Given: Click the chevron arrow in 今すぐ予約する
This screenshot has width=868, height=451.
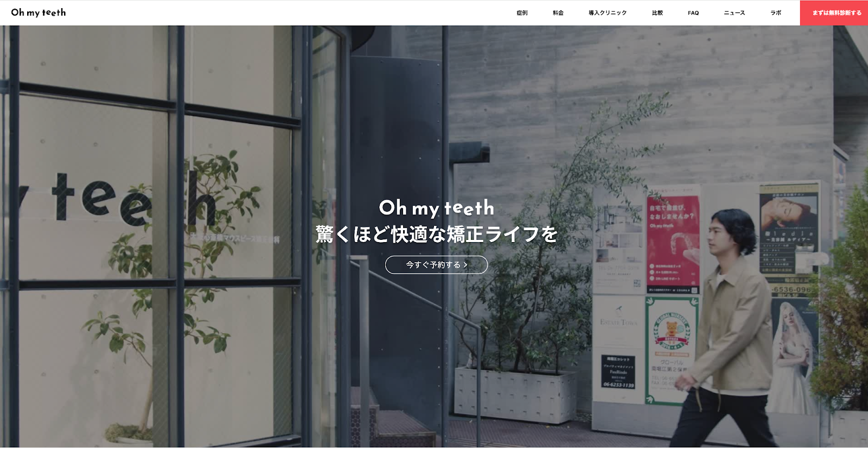Looking at the screenshot, I should [465, 265].
